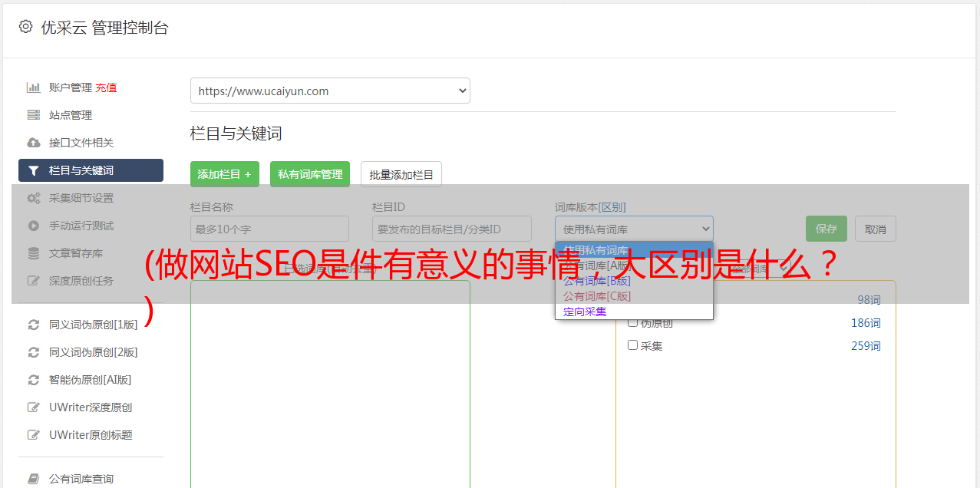Open the 全部词库 filter dropdown
980x488 pixels.
tap(758, 269)
